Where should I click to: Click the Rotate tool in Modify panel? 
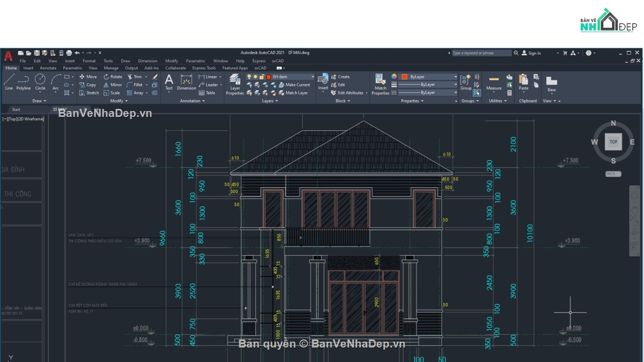click(113, 77)
